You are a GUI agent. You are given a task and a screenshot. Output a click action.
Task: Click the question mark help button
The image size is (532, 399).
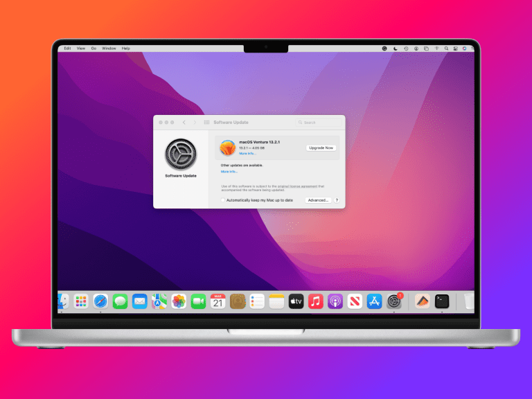337,200
